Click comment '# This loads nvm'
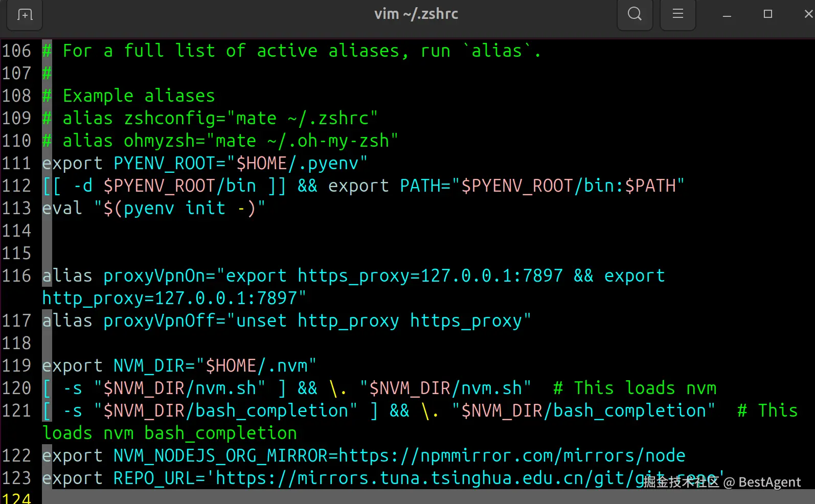Image resolution: width=815 pixels, height=504 pixels. [635, 388]
